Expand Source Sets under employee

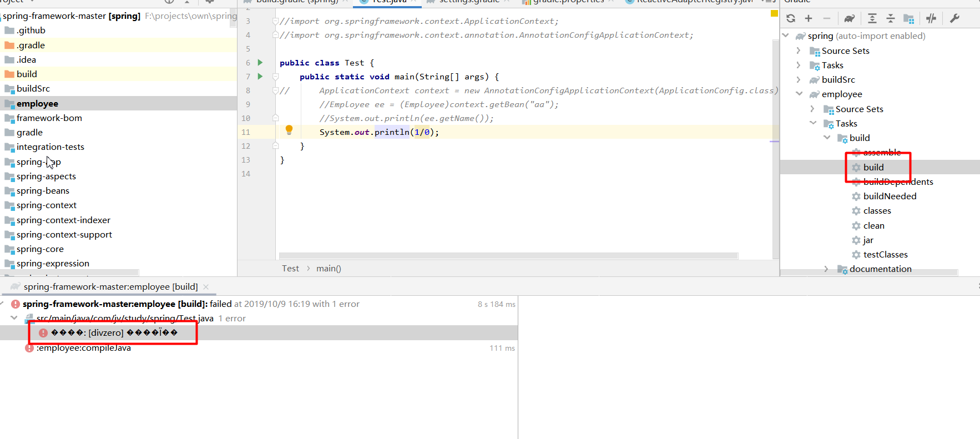click(x=812, y=109)
